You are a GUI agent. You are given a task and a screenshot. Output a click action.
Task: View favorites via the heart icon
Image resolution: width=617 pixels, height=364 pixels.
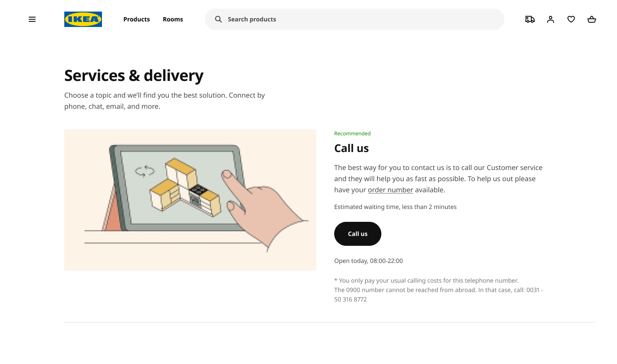(x=571, y=19)
